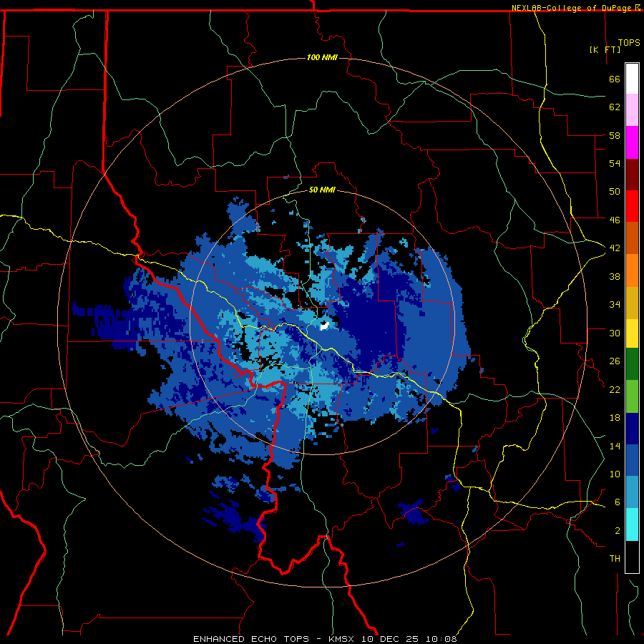
Task: Click the 50 NMI range ring label
Action: (x=322, y=190)
